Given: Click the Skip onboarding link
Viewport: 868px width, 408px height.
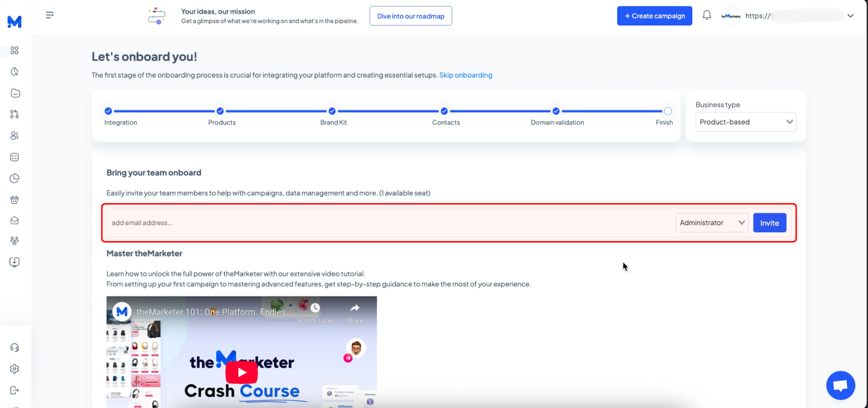Looking at the screenshot, I should pyautogui.click(x=466, y=75).
